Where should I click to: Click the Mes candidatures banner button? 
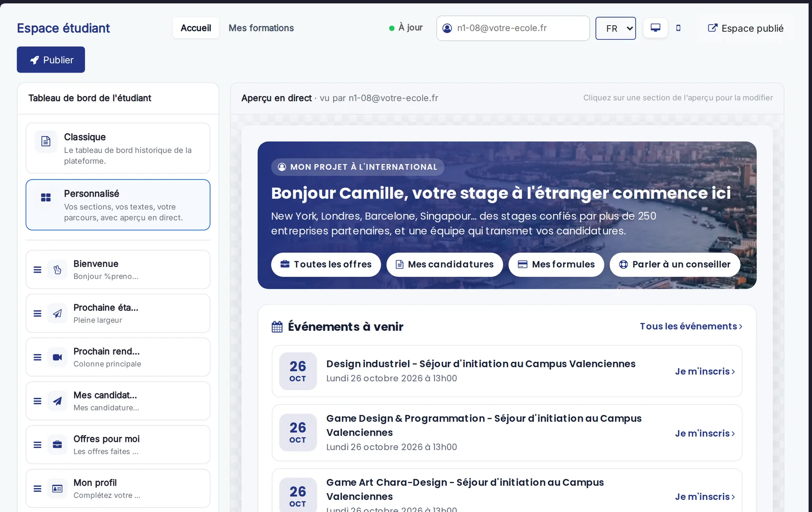pyautogui.click(x=444, y=264)
